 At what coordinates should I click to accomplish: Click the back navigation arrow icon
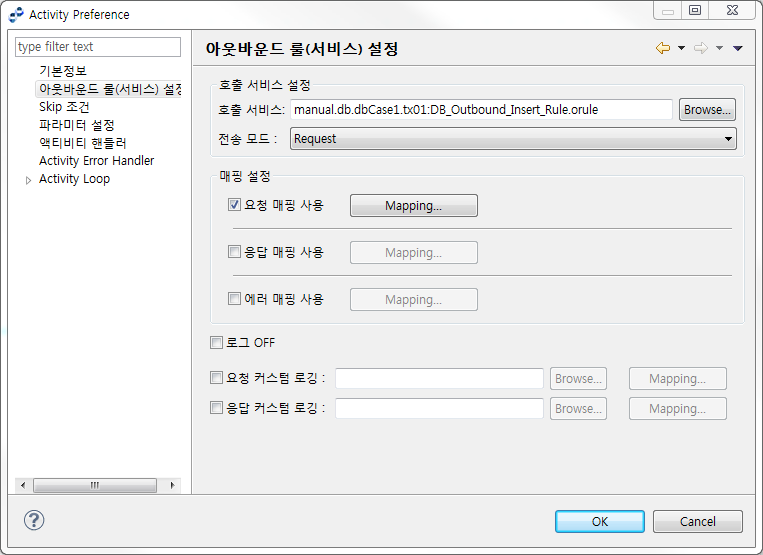click(662, 48)
